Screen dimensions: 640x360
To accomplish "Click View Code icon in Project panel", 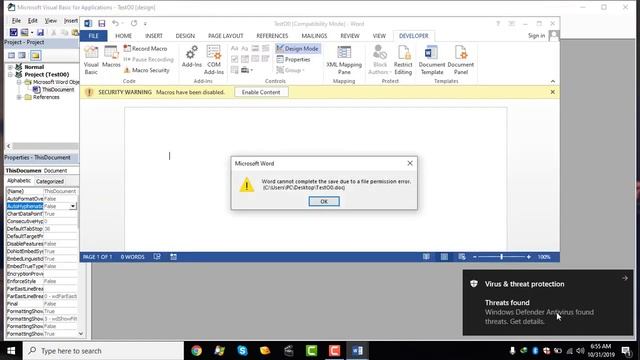I will 11,56.
